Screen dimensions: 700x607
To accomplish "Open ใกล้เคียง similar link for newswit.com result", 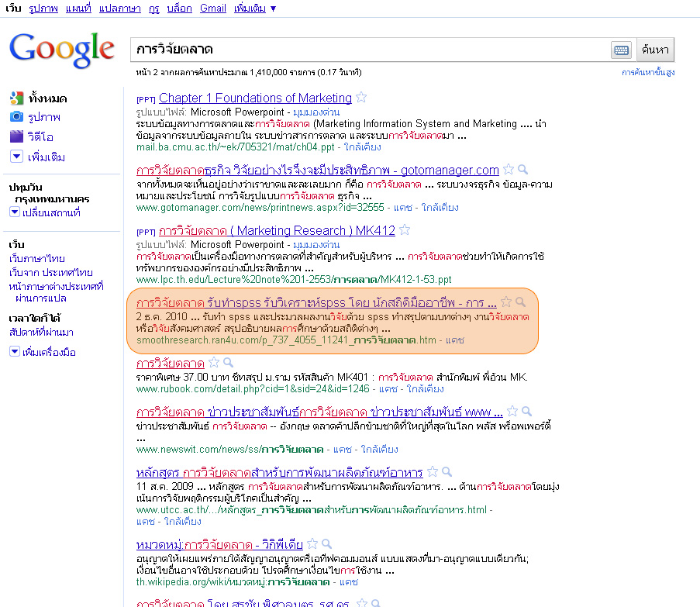I will click(x=380, y=449).
